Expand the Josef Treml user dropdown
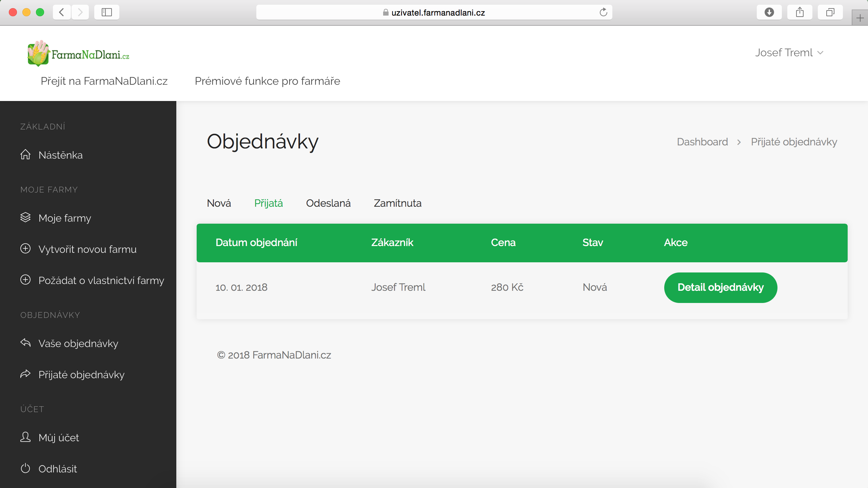Screen dimensions: 868x488 789,53
